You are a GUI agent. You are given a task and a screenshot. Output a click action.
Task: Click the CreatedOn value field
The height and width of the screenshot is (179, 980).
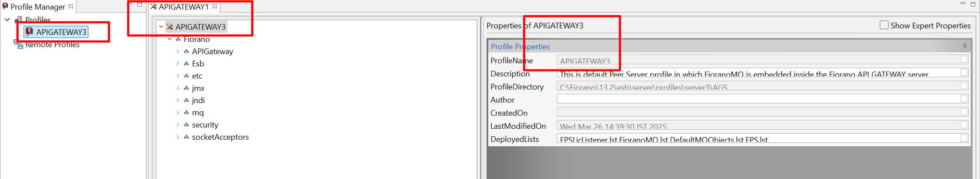pos(758,112)
